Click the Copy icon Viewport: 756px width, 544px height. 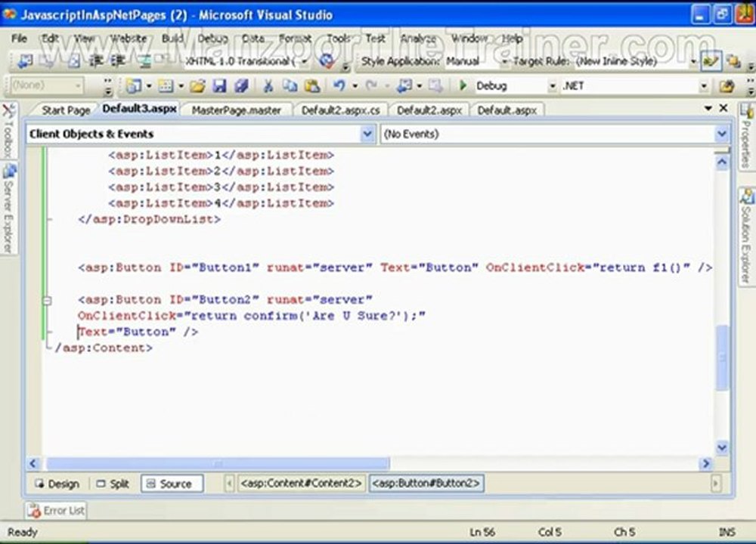(290, 86)
